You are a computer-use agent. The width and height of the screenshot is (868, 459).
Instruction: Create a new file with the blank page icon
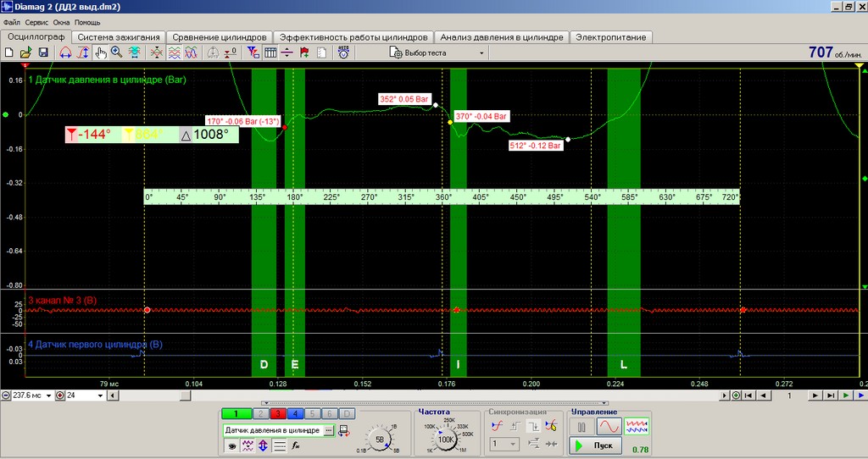(x=8, y=53)
